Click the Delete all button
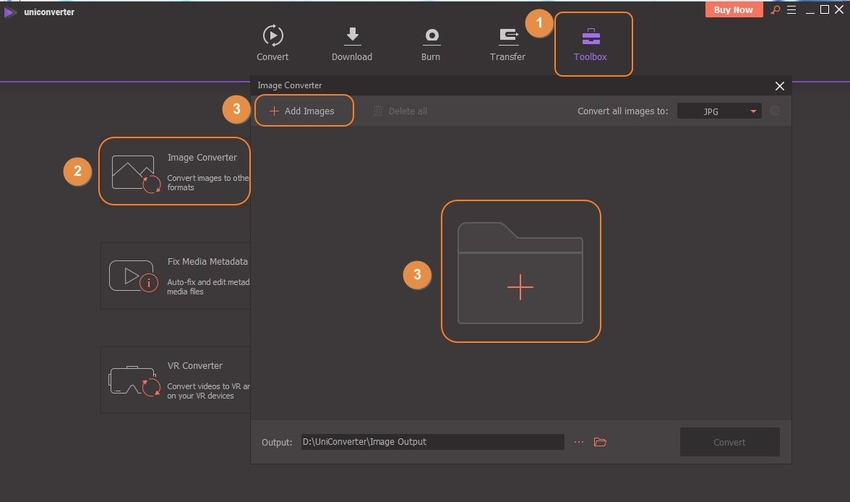850x502 pixels. (x=399, y=111)
